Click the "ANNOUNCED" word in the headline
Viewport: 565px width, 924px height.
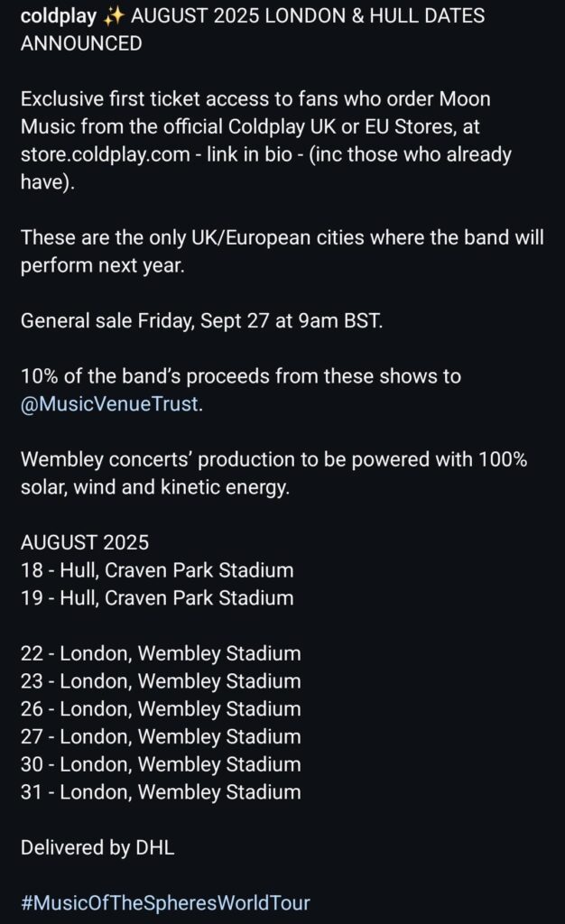(x=81, y=43)
